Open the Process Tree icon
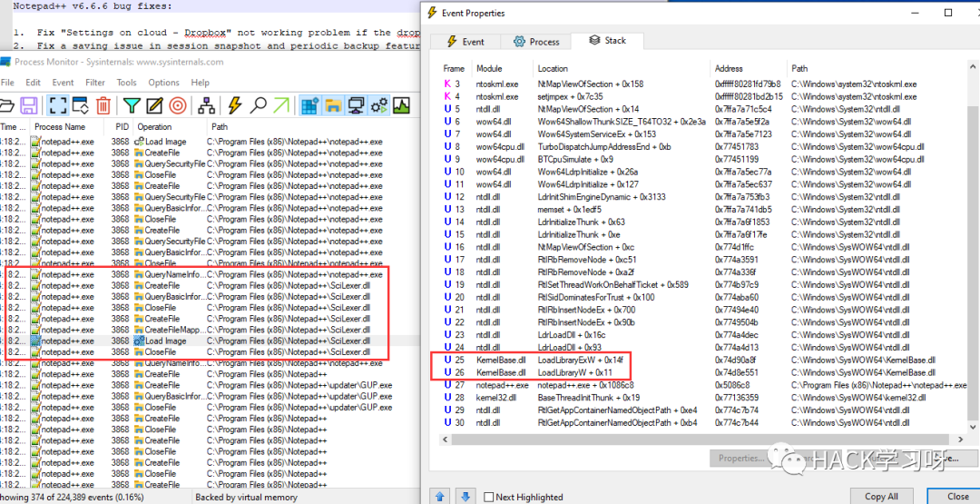This screenshot has width=980, height=504. click(x=207, y=105)
